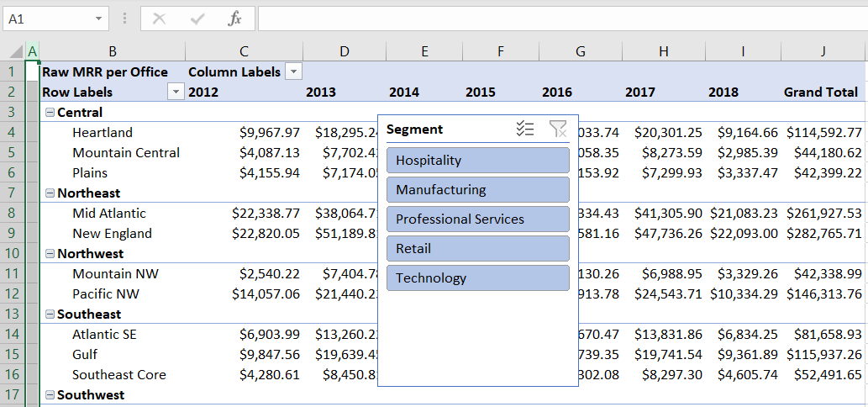
Task: Open Insert Function fx icon
Action: click(235, 18)
